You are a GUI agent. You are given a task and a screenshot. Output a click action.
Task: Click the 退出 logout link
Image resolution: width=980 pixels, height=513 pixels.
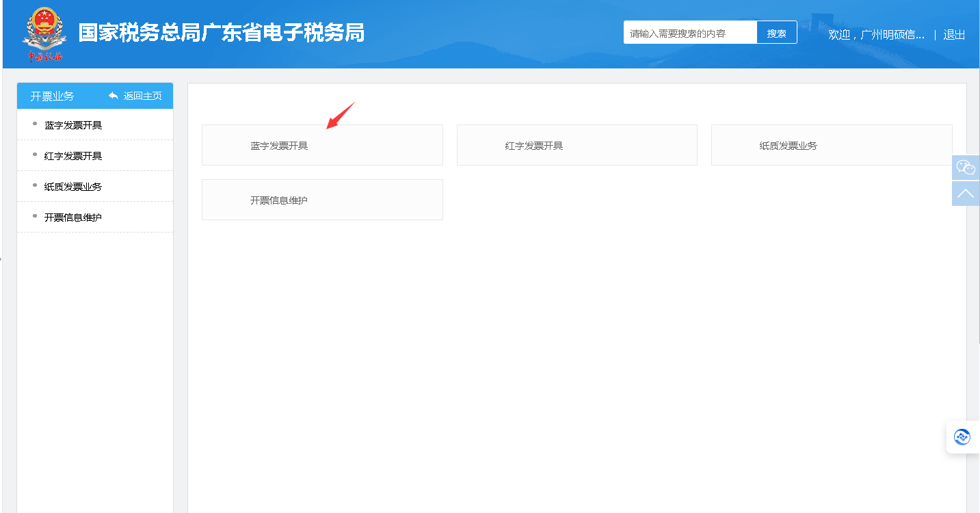click(954, 35)
